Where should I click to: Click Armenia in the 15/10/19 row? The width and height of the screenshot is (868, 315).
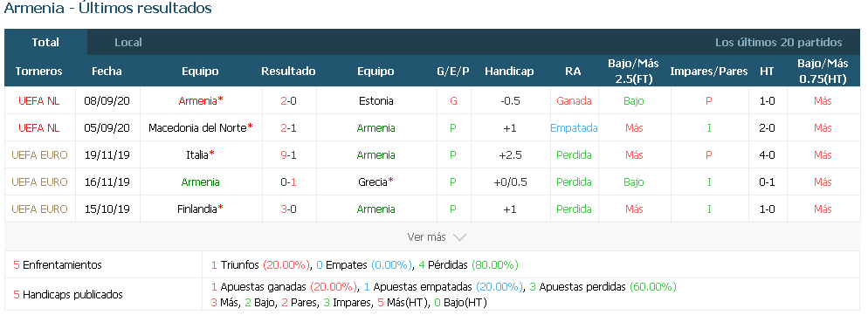[375, 209]
